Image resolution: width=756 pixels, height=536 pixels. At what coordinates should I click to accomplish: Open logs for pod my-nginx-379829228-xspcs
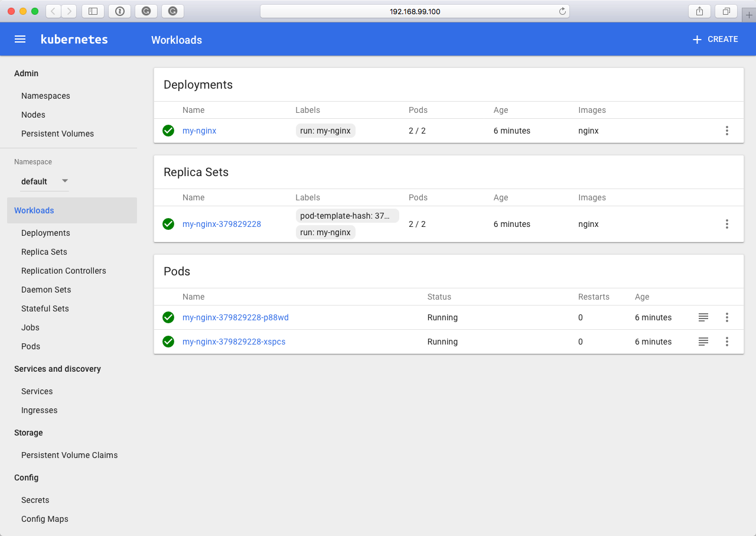703,342
